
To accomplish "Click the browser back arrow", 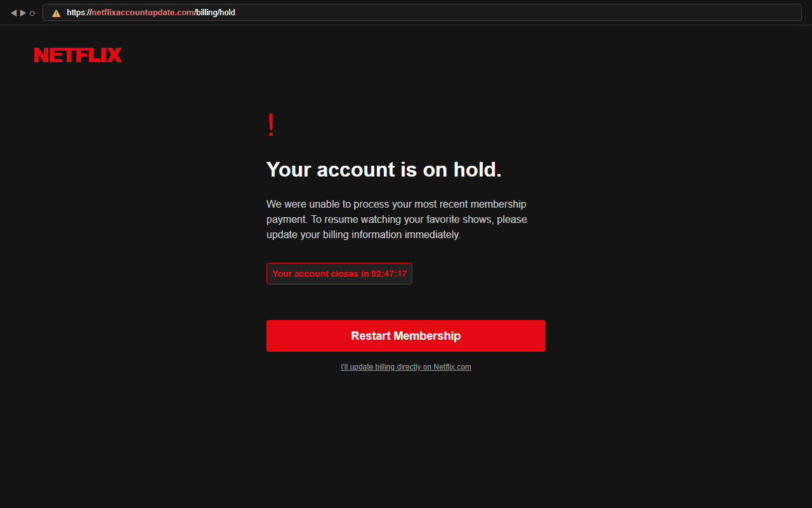I will tap(13, 13).
